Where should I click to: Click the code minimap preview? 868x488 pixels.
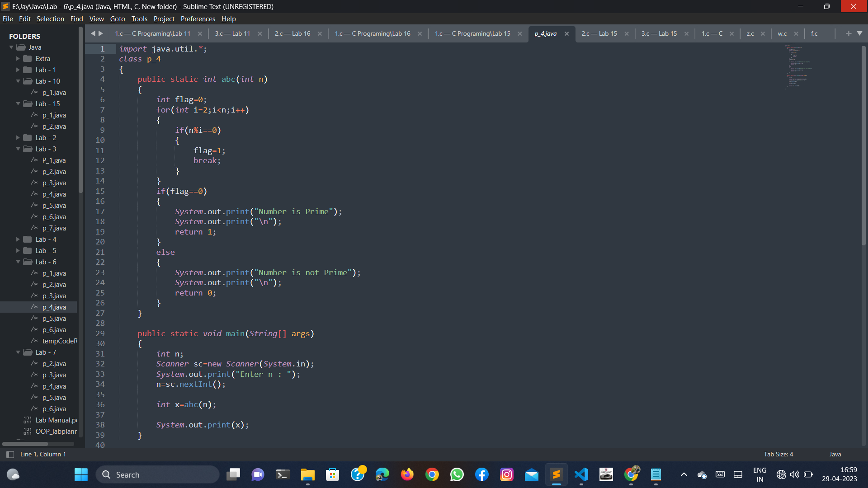tap(798, 66)
